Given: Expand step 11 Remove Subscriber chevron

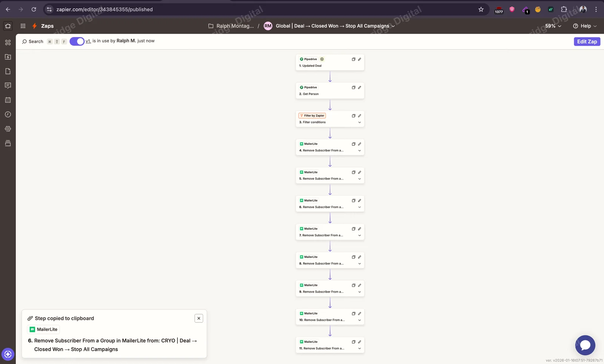Looking at the screenshot, I should coord(359,349).
